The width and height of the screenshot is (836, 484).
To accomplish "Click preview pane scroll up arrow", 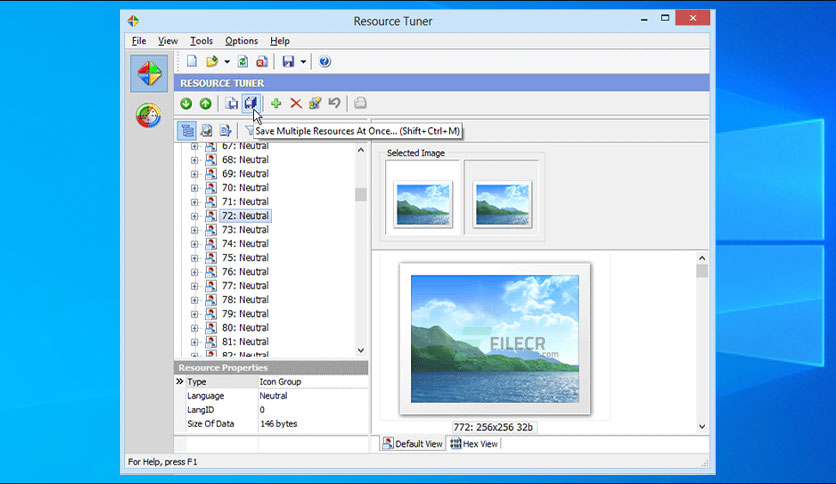I will 702,258.
